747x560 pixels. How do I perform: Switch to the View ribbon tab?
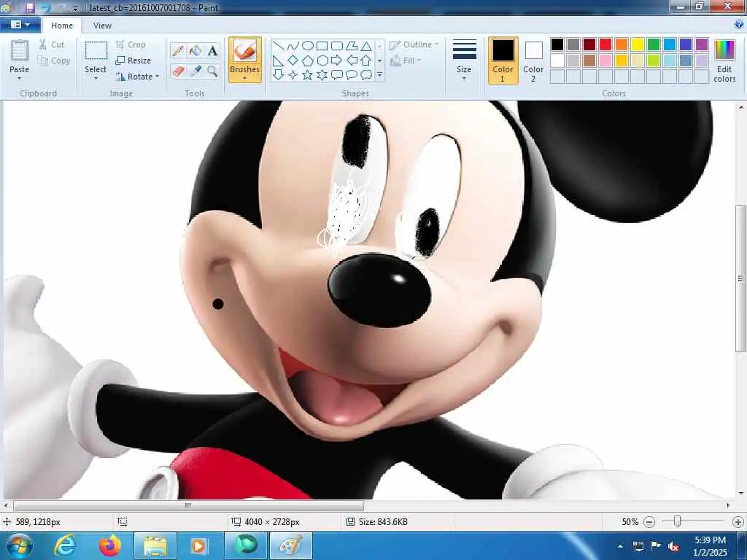coord(102,26)
